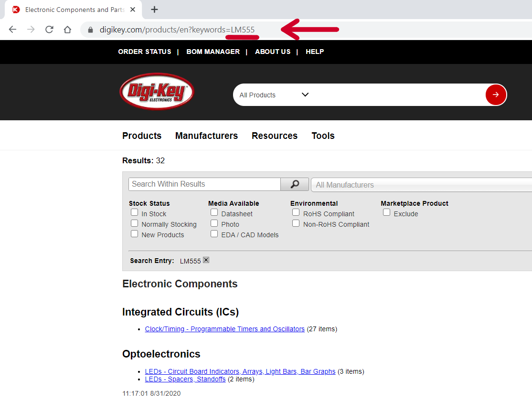Image resolution: width=532 pixels, height=400 pixels.
Task: Check EDA / CAD Models option
Action: pyautogui.click(x=214, y=234)
